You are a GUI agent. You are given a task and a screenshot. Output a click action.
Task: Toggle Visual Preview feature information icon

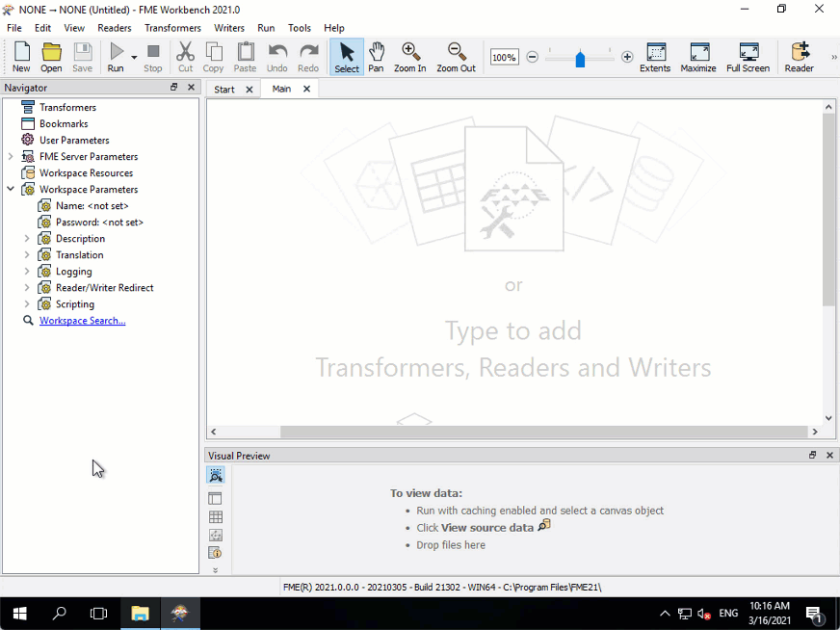216,553
